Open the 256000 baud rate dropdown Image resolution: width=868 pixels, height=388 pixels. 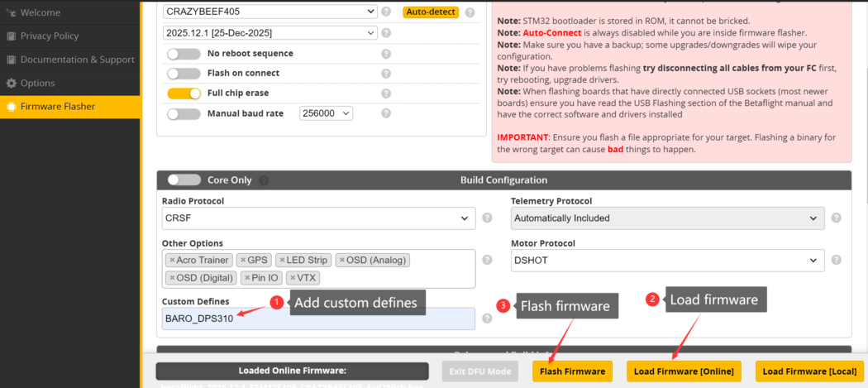[326, 113]
